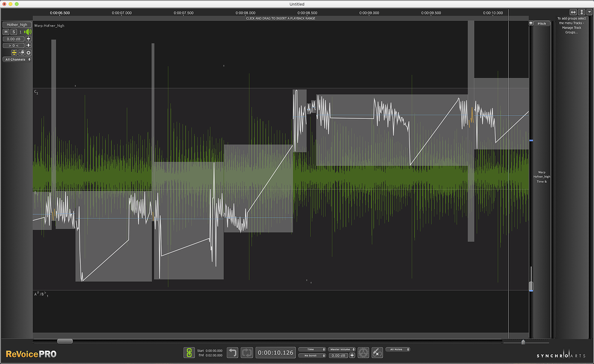Click the 0:00:06.500 timeline ruler mark
Screen dimensions: 594x364
[x=60, y=13]
